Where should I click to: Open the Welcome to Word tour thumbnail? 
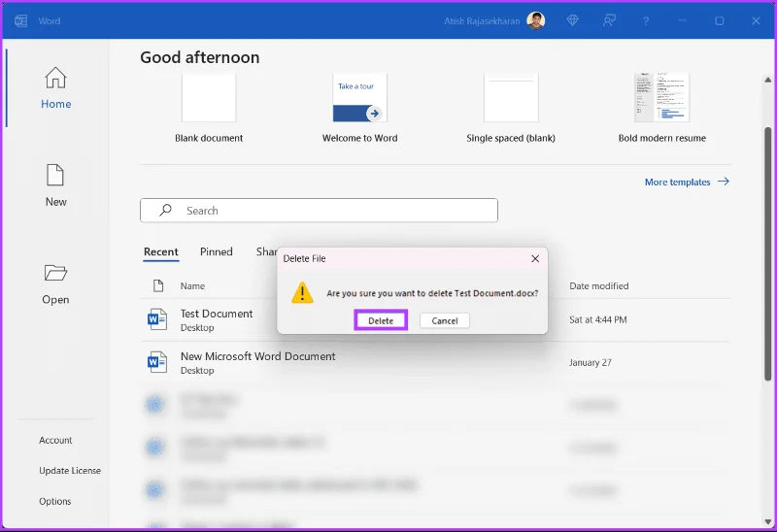coord(359,98)
